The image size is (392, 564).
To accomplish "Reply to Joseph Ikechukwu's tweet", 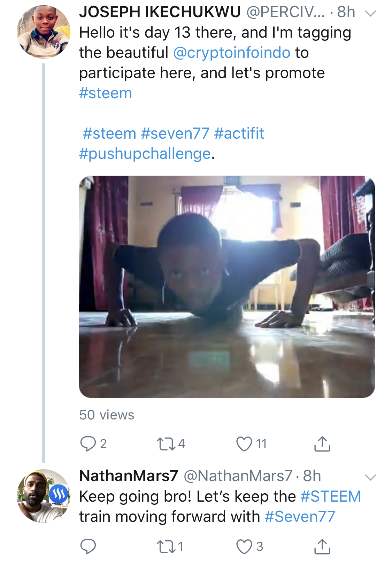I will [88, 444].
